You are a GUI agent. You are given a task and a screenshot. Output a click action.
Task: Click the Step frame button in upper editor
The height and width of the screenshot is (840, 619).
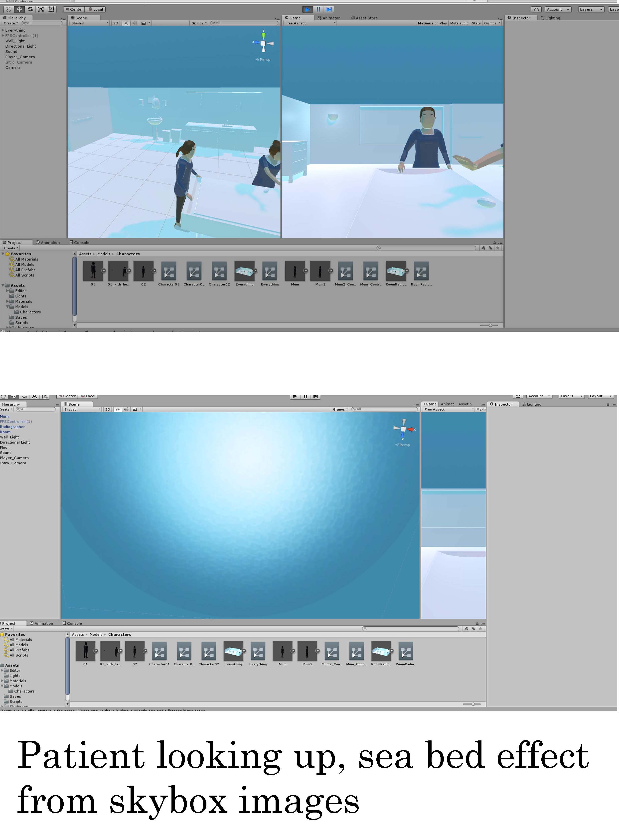pyautogui.click(x=329, y=9)
